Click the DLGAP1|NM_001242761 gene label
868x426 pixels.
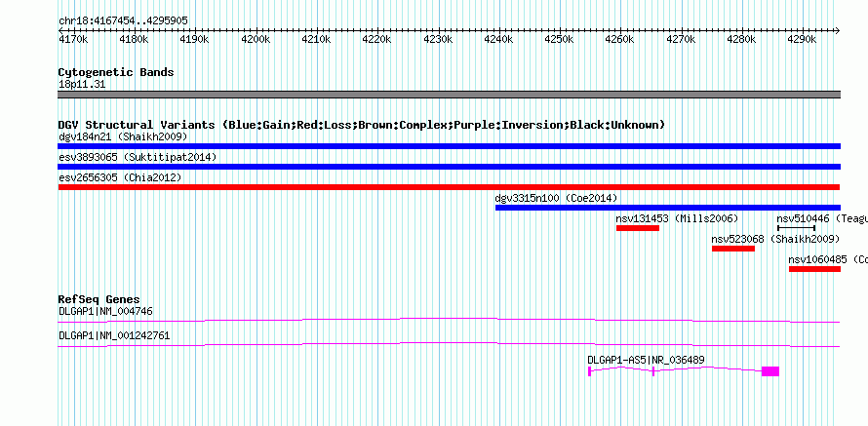(x=114, y=335)
